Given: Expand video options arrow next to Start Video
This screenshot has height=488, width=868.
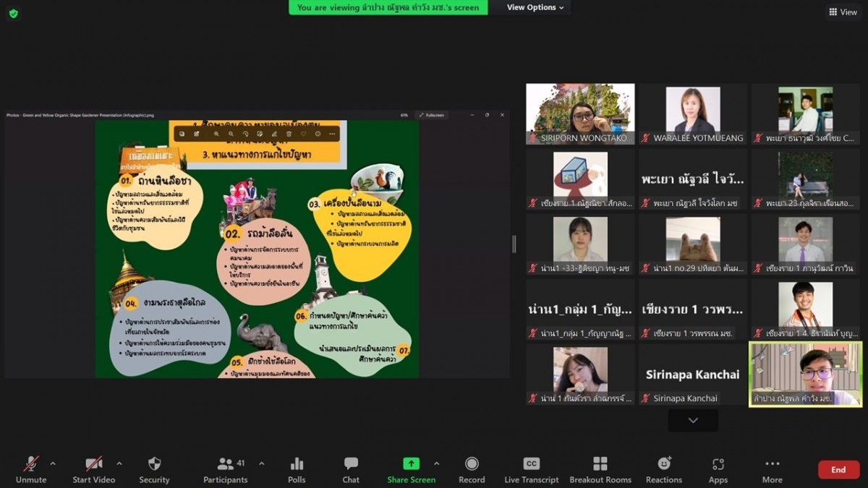Looking at the screenshot, I should (x=119, y=463).
